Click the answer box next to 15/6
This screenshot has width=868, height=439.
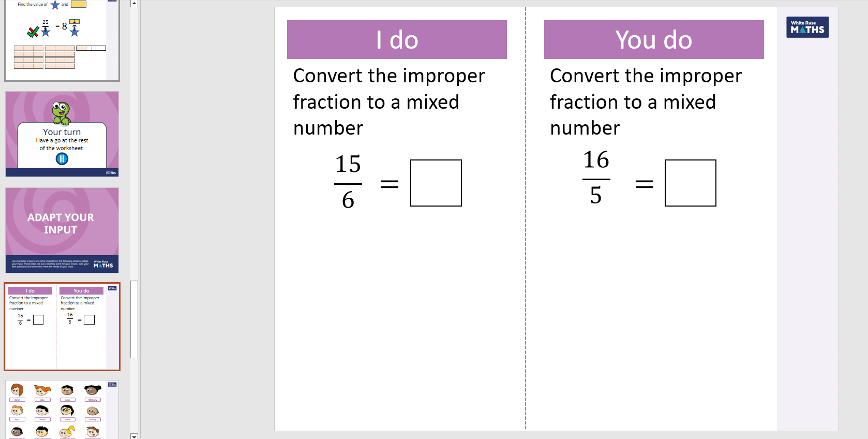click(436, 183)
